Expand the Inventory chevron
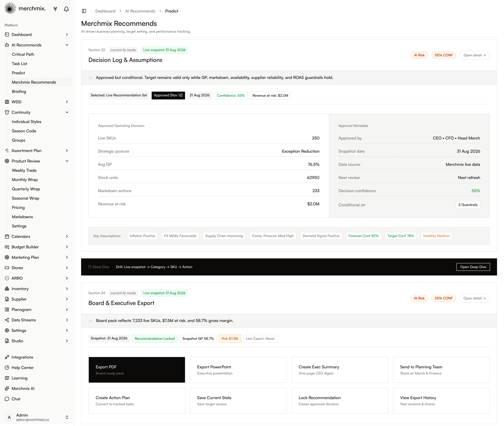 (67, 289)
